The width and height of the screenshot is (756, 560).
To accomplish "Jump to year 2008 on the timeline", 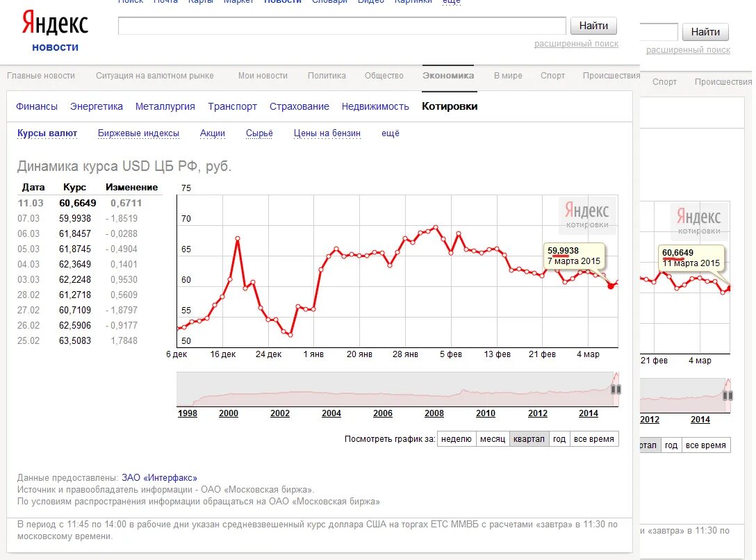I will tap(434, 413).
